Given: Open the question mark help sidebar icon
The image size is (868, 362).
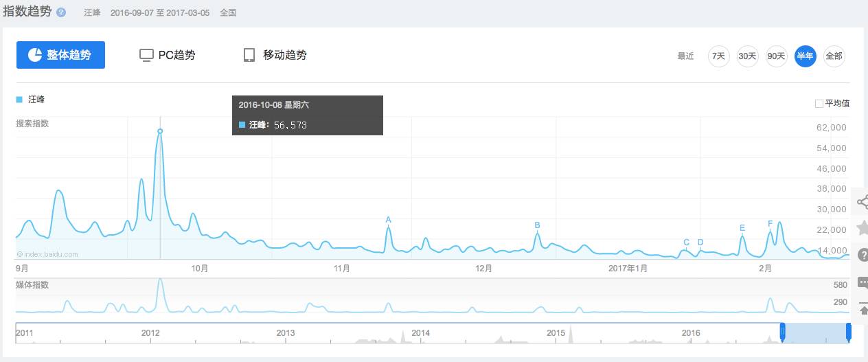Looking at the screenshot, I should coord(863,255).
